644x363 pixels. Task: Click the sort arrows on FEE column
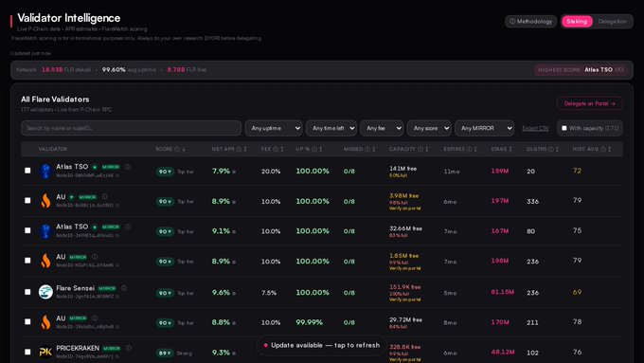tap(282, 149)
